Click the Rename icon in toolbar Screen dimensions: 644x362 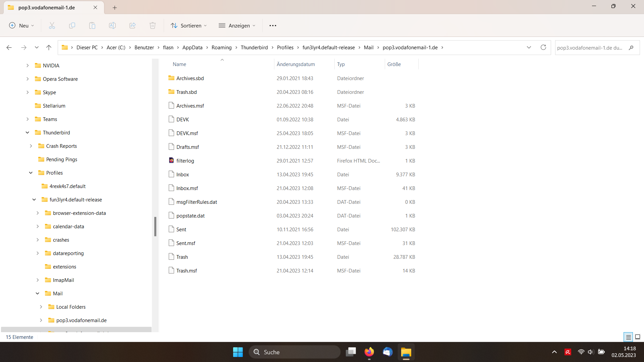tap(112, 25)
